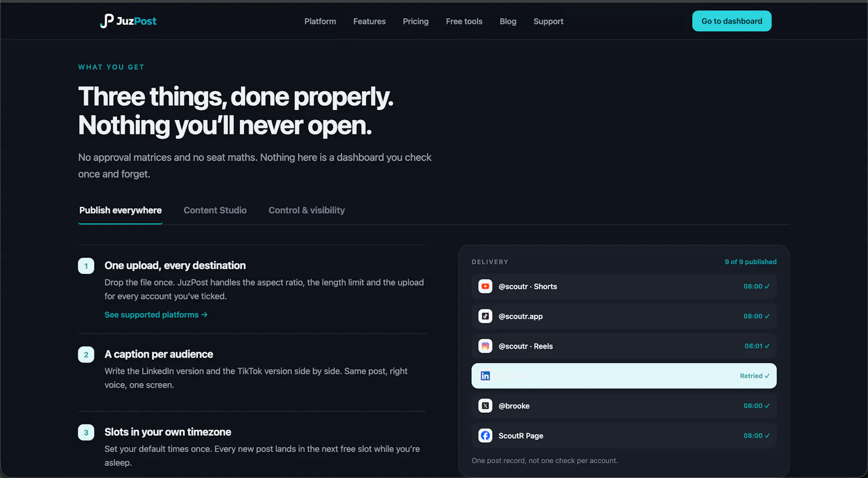Click the 08:00 time on ScoutR Page row
This screenshot has width=868, height=478.
pyautogui.click(x=756, y=436)
